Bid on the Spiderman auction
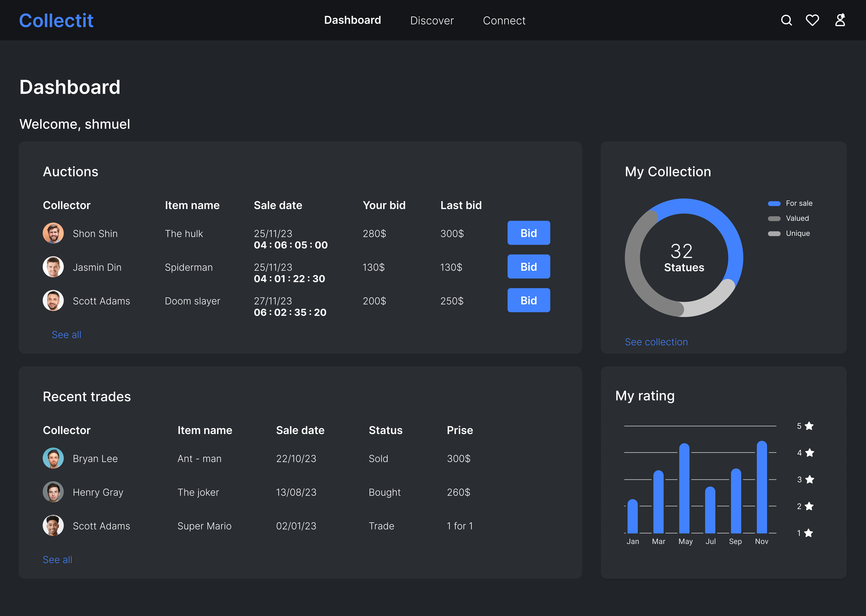 (529, 267)
